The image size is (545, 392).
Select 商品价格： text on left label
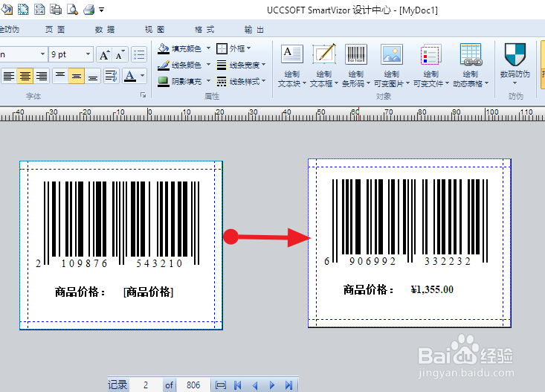[80, 292]
